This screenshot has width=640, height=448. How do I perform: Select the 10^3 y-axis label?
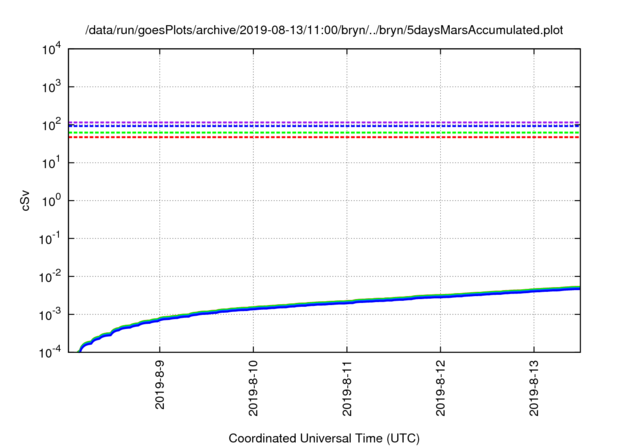point(51,87)
